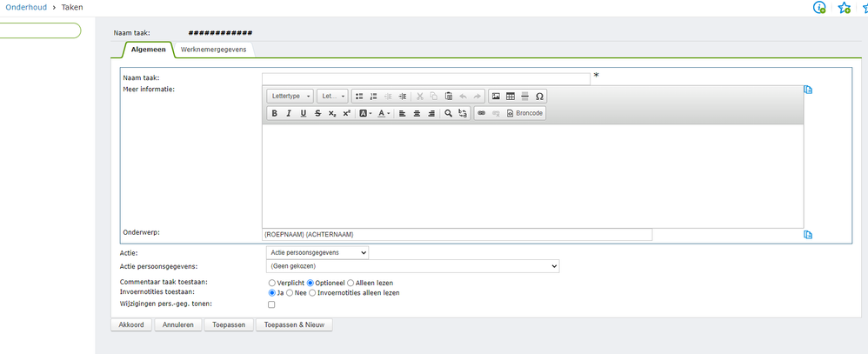Screen dimensions: 868x354
Task: Click the Akkoord button
Action: click(131, 325)
